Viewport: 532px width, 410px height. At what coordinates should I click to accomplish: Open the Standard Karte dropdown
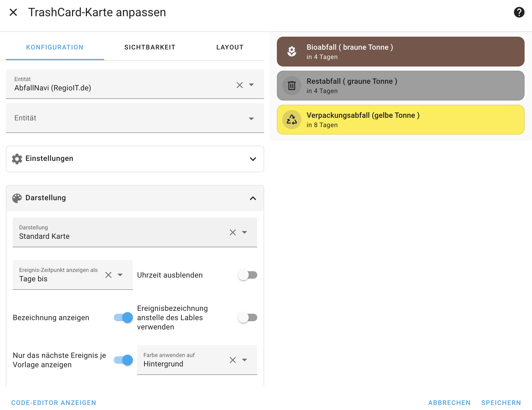coord(244,232)
